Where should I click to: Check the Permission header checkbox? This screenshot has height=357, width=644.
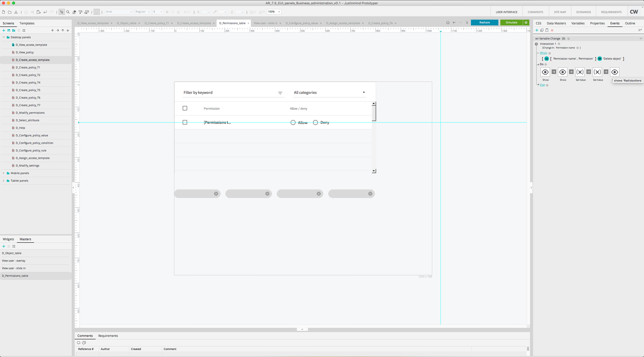[185, 108]
